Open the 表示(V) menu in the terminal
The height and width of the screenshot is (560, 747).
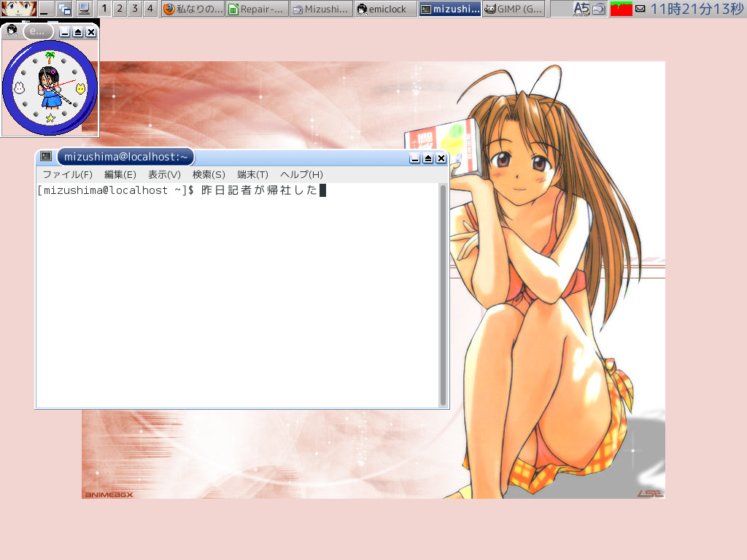click(x=164, y=174)
